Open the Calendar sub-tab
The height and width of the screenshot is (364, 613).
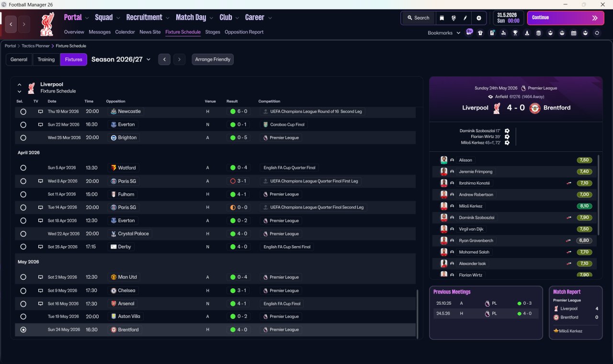[125, 32]
